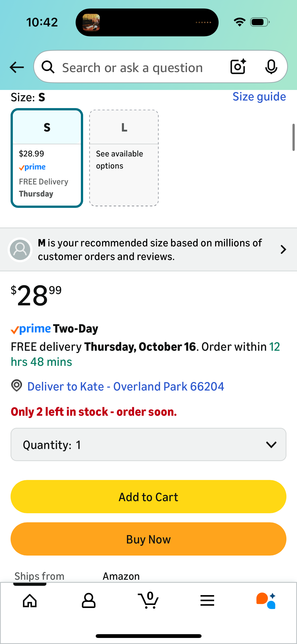Tap the delivery location pin icon

click(17, 386)
